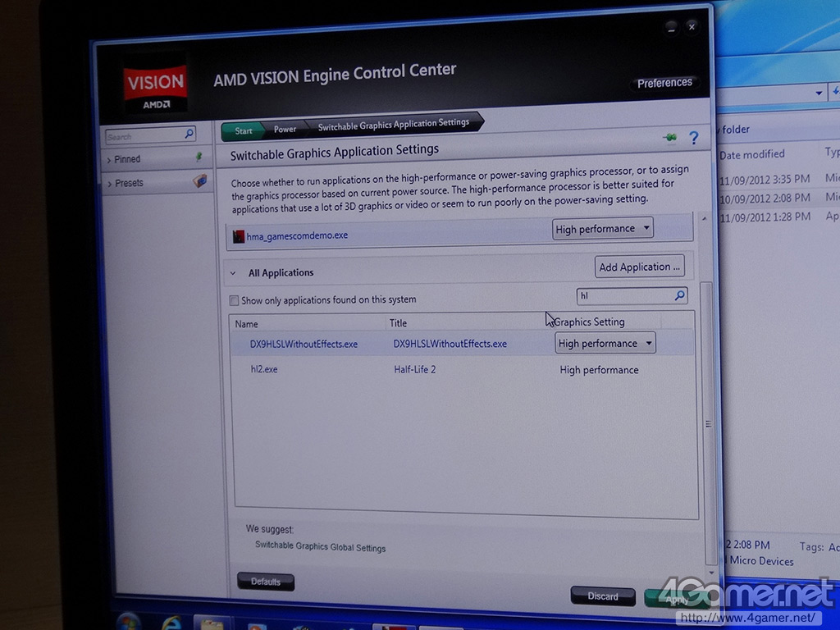This screenshot has height=630, width=840.
Task: Select DX9HLSLWithoutEffects.exe in Name column
Action: (x=304, y=345)
